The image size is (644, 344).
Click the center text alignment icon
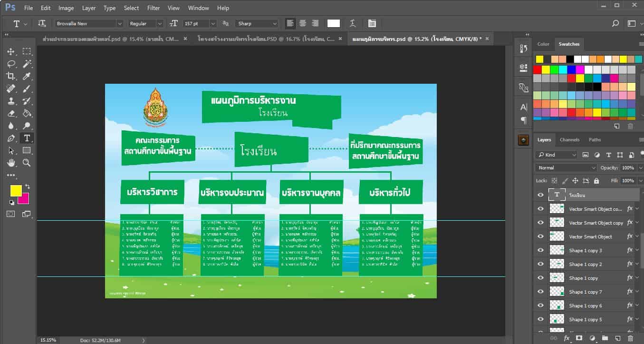(x=302, y=23)
